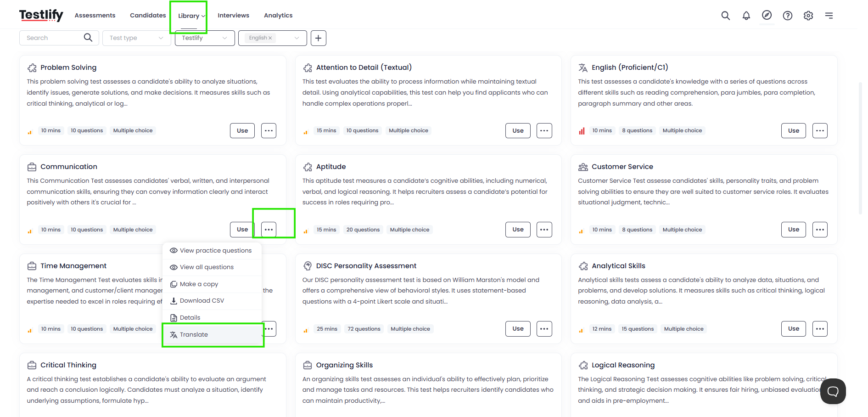Screen dimensions: 868x417
Task: Open the chat support widget
Action: click(x=833, y=391)
